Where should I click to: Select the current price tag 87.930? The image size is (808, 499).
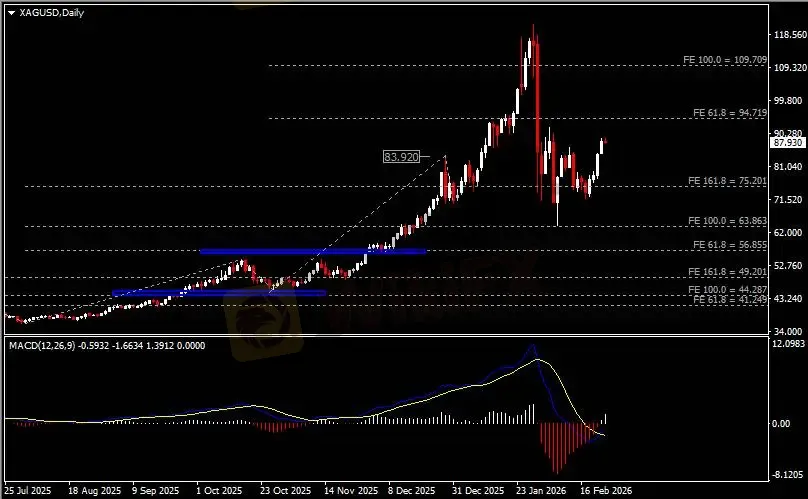pyautogui.click(x=788, y=143)
